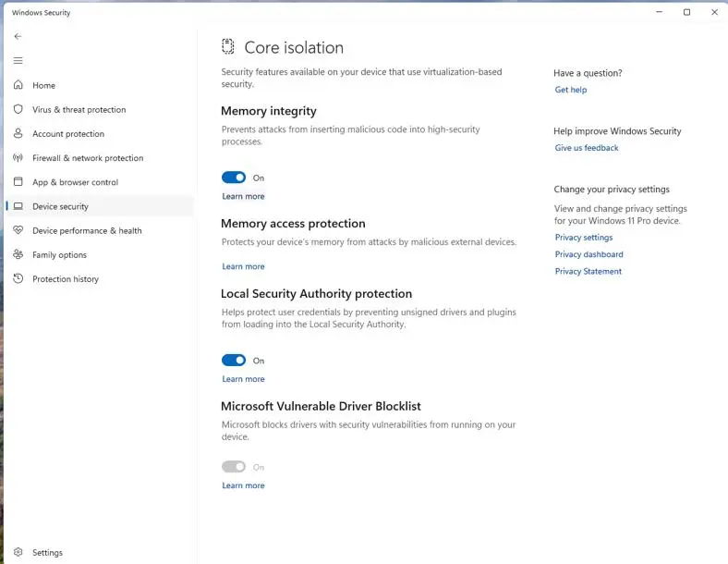
Task: Click the Device performance heart icon
Action: click(x=18, y=230)
